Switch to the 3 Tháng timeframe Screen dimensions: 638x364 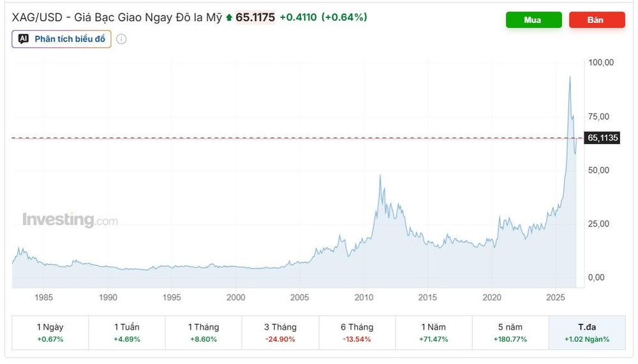point(280,333)
